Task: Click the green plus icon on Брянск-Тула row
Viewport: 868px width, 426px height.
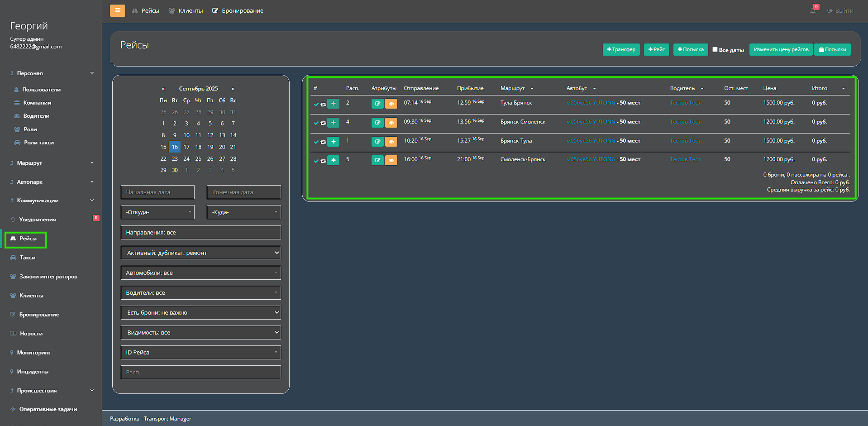Action: (333, 142)
